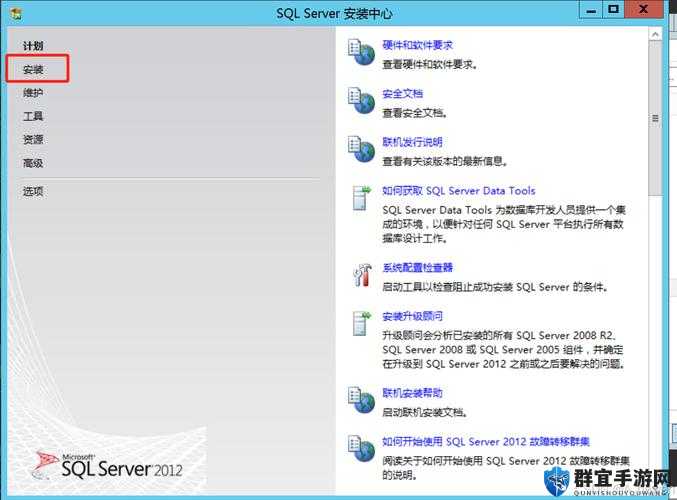This screenshot has height=500, width=677.
Task: Select 计划 in the left navigation
Action: point(33,46)
